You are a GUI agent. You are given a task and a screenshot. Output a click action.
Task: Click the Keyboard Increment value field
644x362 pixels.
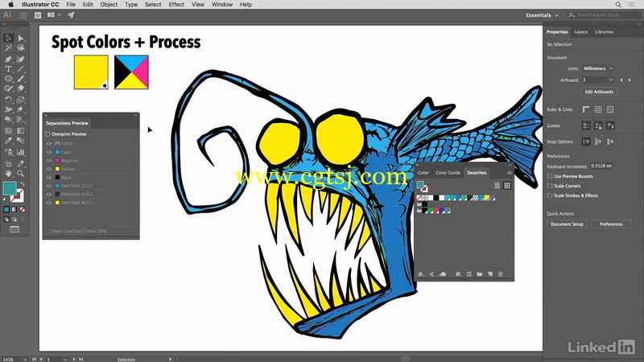click(x=601, y=166)
